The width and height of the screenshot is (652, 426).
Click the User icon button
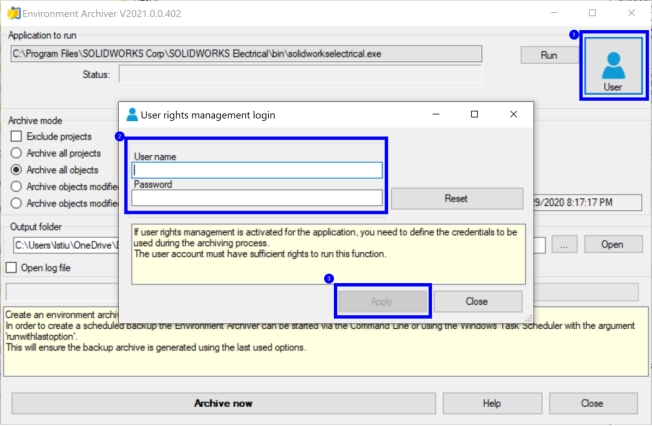(613, 65)
